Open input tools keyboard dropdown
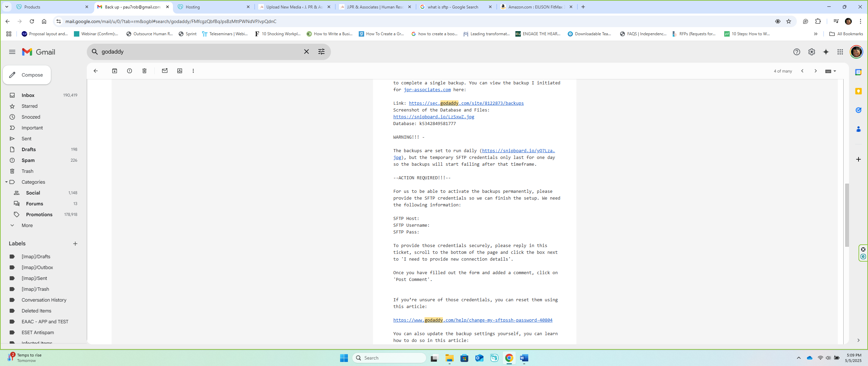 (831, 71)
